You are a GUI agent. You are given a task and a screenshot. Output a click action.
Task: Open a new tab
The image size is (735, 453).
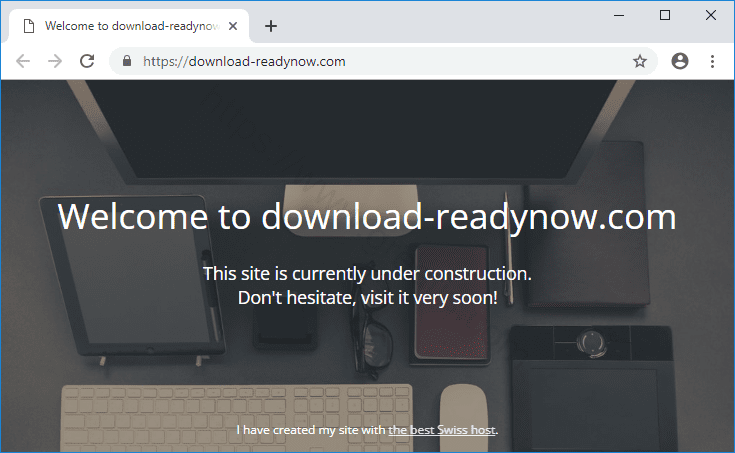[270, 26]
